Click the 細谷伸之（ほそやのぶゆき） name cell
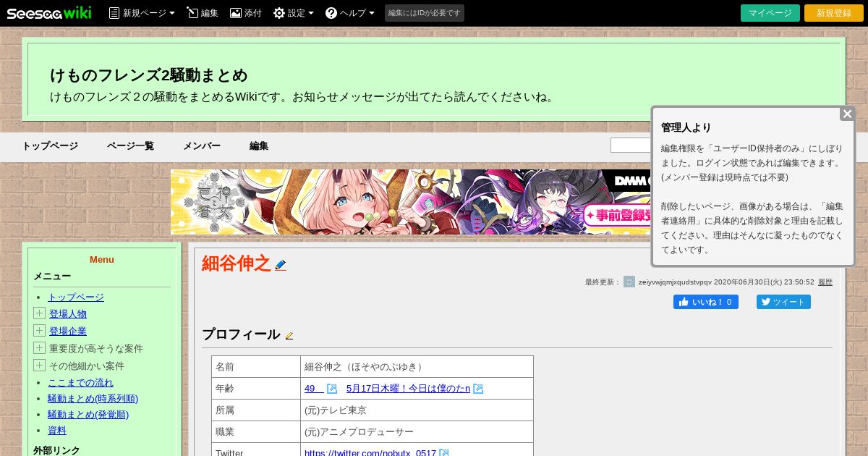The image size is (868, 456). tap(417, 367)
